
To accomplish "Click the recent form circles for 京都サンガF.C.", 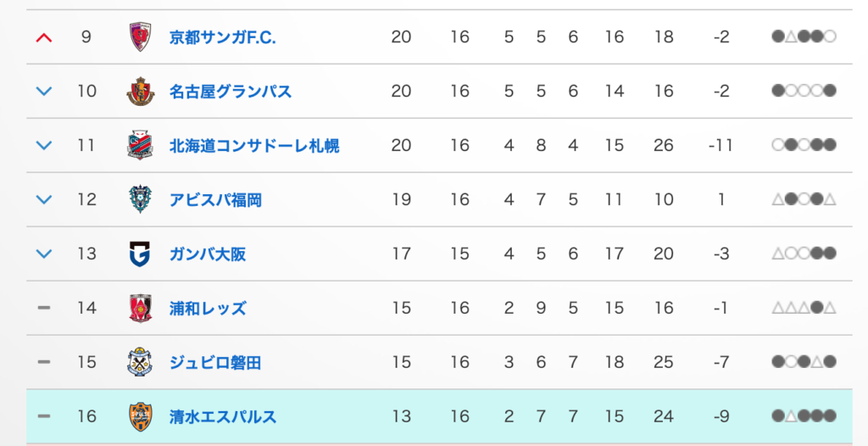I will (x=804, y=37).
